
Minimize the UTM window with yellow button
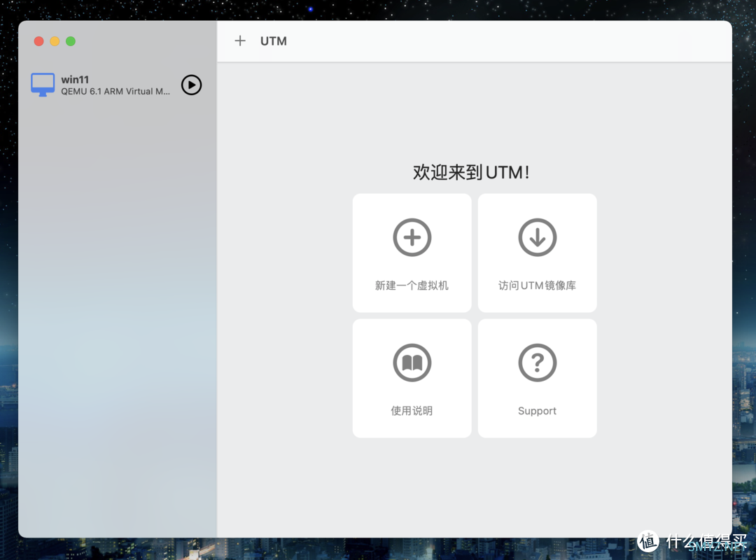(55, 41)
